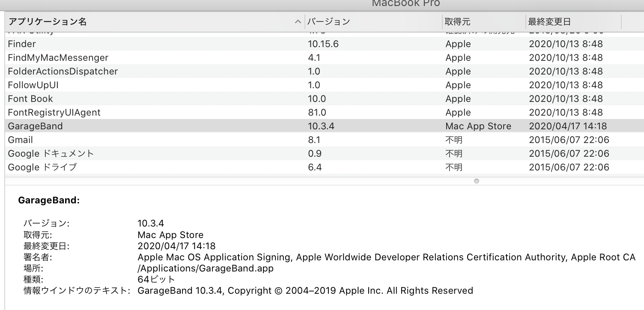The image size is (644, 310).
Task: Pick the Font Book entry
Action: point(30,99)
